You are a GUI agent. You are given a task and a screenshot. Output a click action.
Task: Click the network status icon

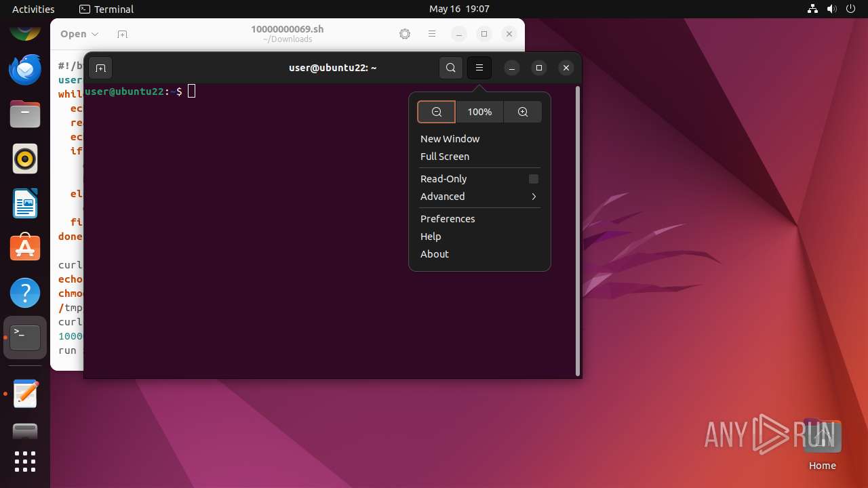(x=813, y=9)
